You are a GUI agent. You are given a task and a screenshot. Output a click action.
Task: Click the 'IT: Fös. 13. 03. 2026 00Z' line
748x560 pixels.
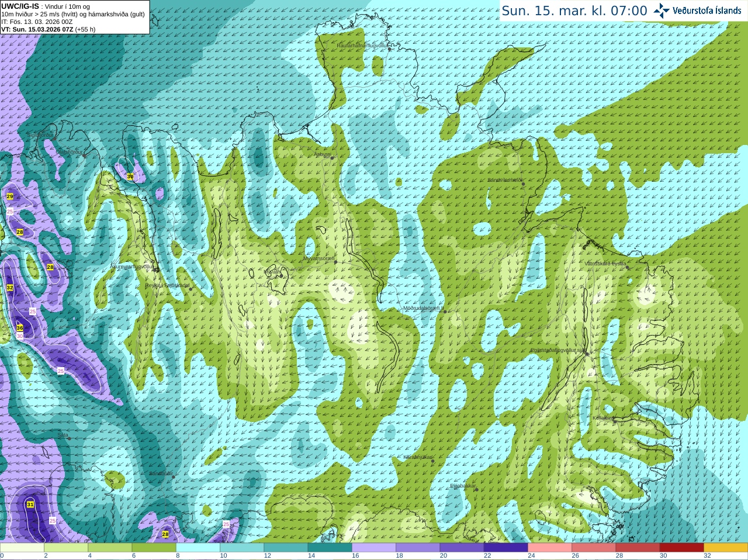point(37,22)
